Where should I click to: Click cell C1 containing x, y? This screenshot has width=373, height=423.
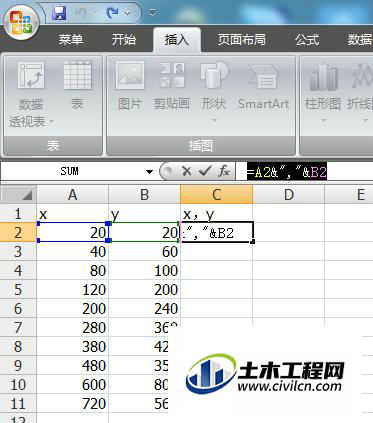(217, 213)
